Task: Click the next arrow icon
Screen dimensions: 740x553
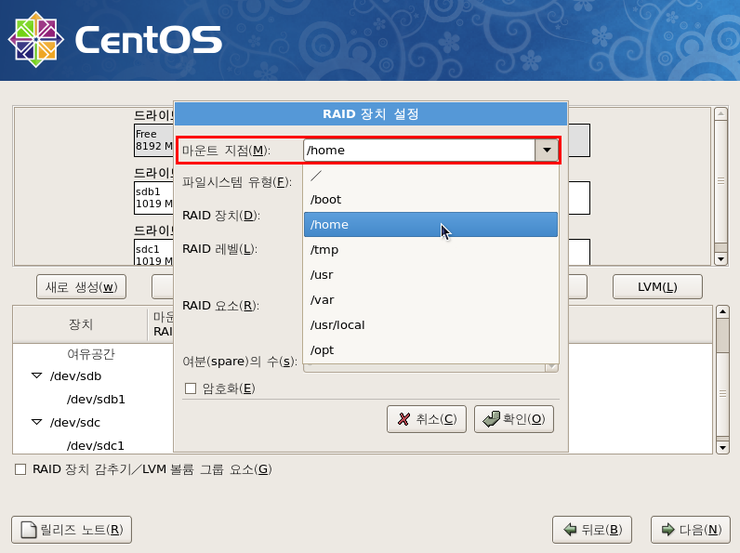Action: [667, 529]
